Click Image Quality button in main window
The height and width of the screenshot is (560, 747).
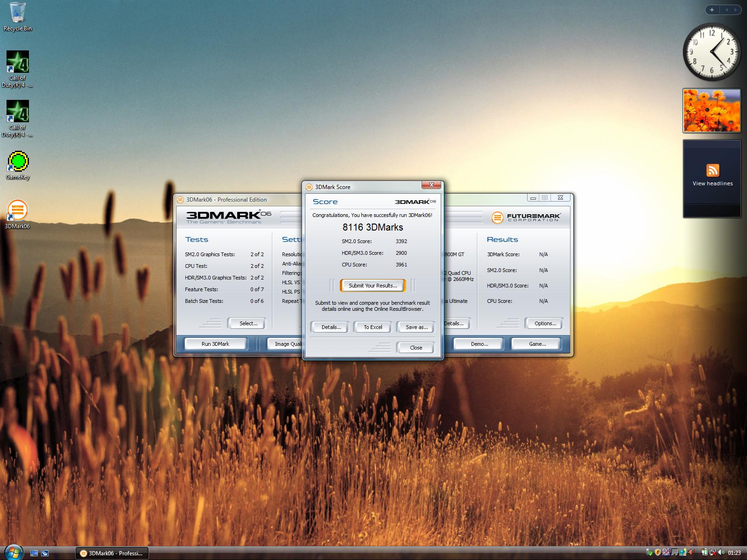pos(285,344)
